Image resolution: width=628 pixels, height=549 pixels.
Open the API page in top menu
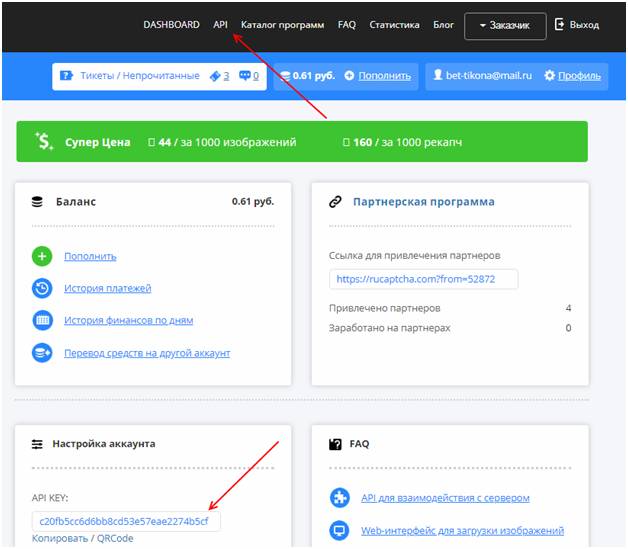click(x=220, y=25)
